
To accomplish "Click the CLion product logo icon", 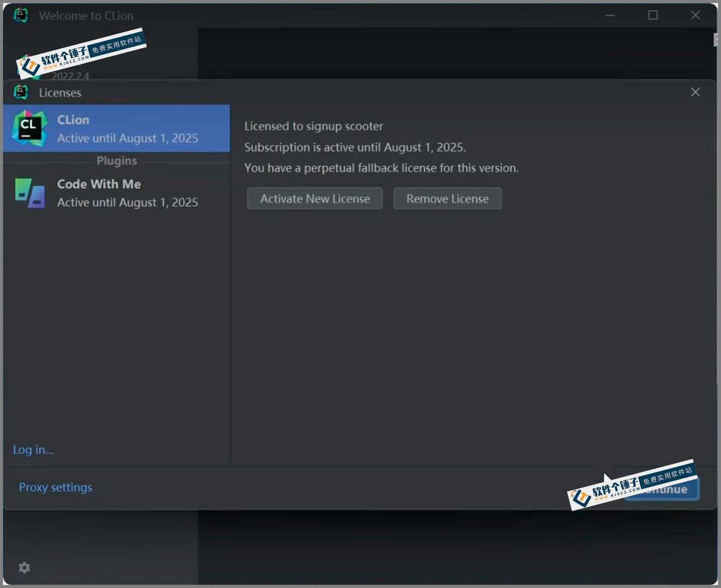I will click(x=29, y=129).
